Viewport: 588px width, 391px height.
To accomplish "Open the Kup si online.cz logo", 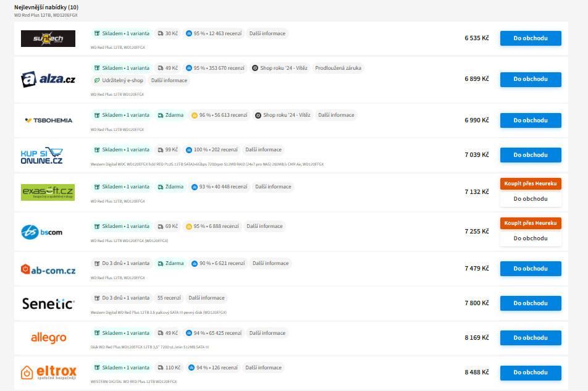I will (x=41, y=155).
